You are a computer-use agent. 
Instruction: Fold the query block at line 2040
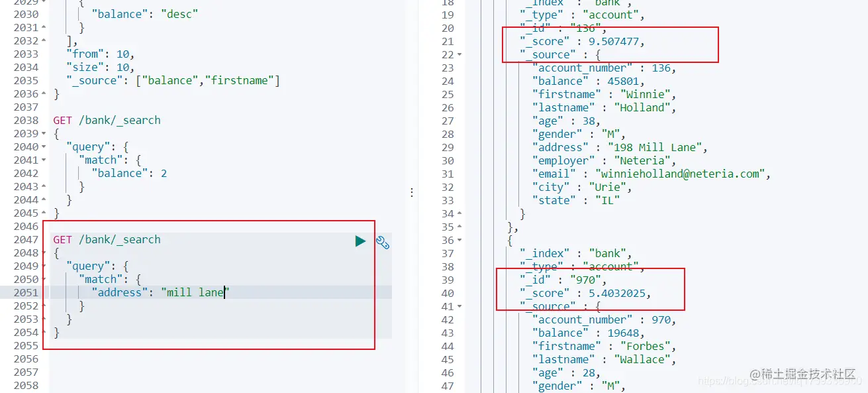(44, 147)
